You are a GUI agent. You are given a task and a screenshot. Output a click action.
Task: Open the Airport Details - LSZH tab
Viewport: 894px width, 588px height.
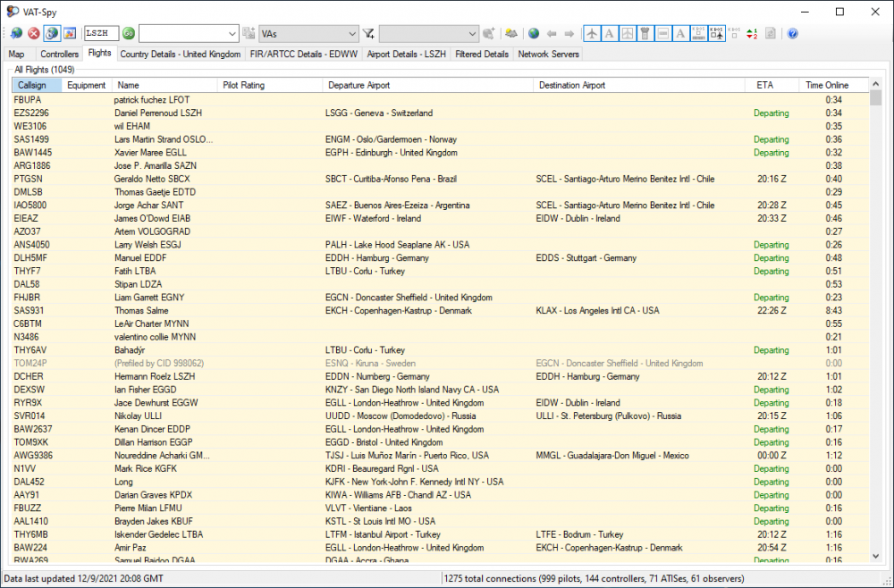point(408,54)
